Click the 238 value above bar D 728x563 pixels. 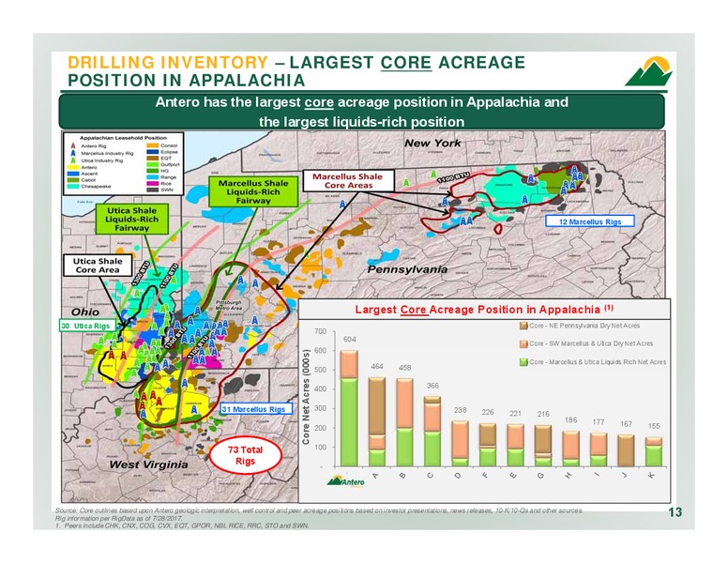coord(460,410)
